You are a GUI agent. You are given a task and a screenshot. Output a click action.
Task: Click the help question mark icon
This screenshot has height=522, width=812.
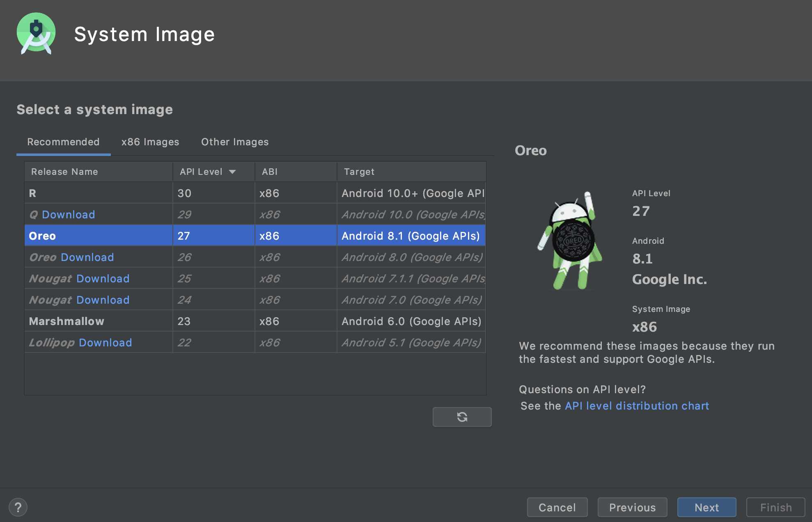(18, 507)
